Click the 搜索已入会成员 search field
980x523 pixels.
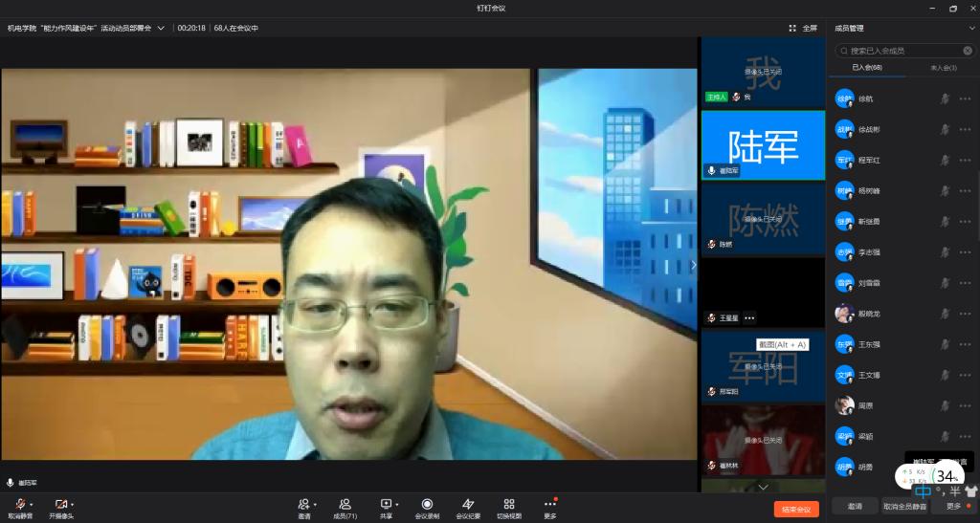903,51
